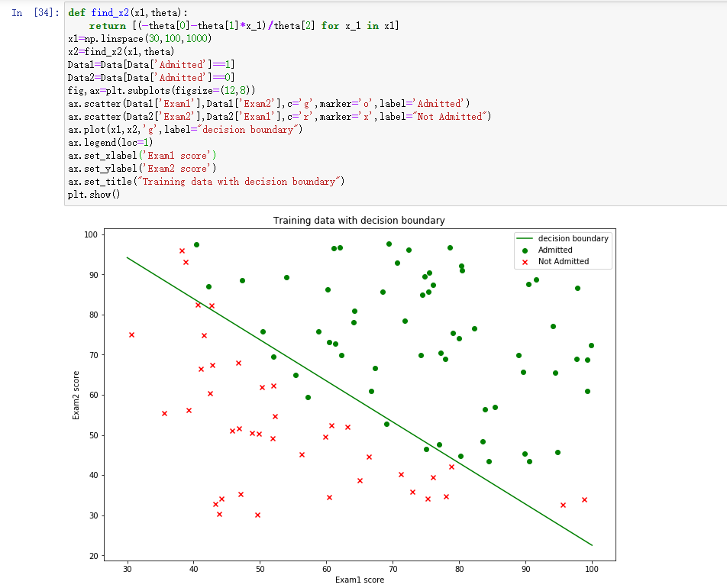727x588 pixels.
Task: Click the return list comprehension line
Action: point(244,25)
